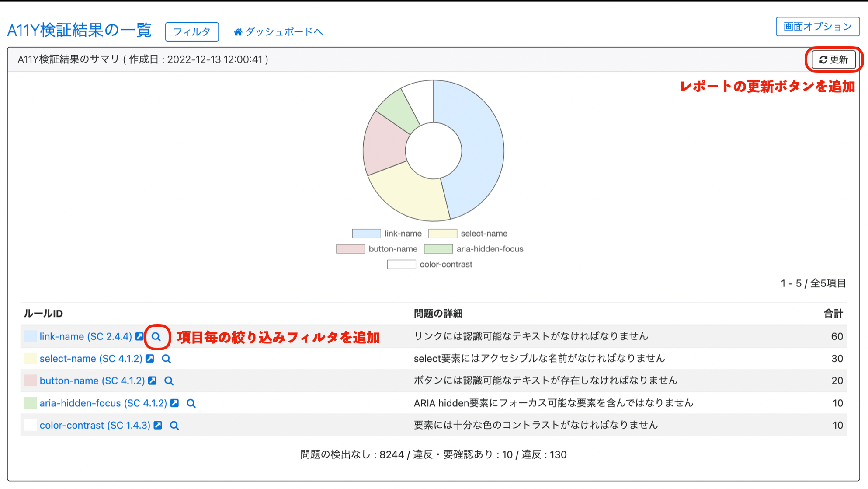The height and width of the screenshot is (489, 868).
Task: Click the home icon beside ダッシュボードへ
Action: (x=238, y=31)
